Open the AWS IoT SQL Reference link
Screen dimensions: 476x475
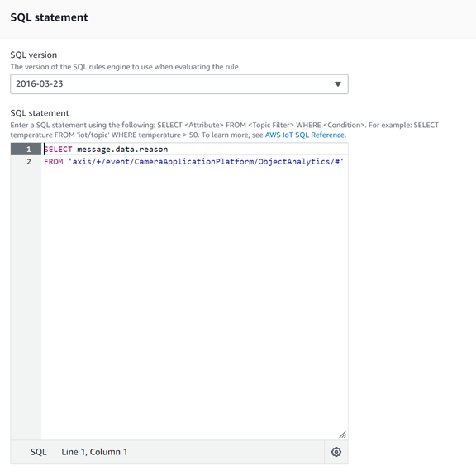click(305, 135)
